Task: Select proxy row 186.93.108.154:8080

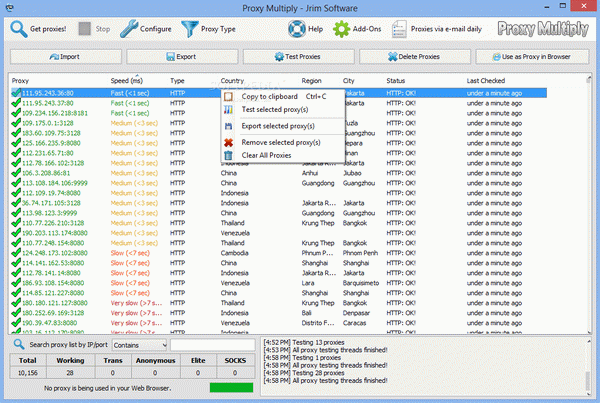Action: click(x=279, y=282)
